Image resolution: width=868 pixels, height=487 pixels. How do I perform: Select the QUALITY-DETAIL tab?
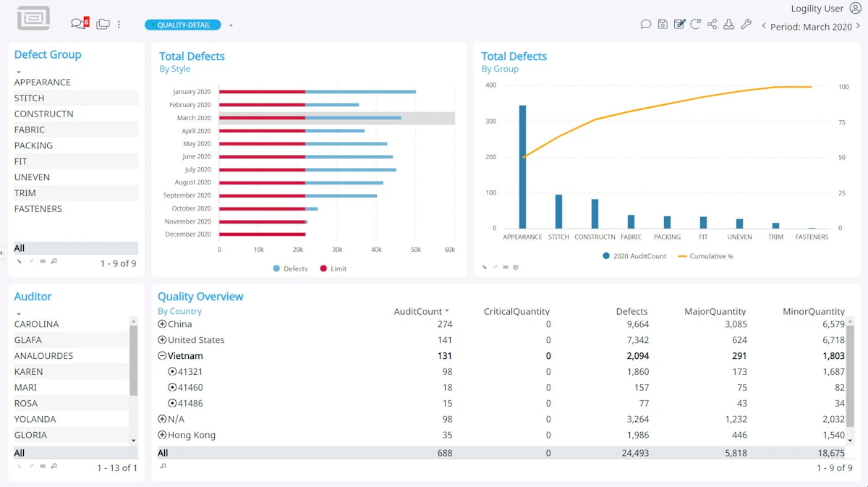click(x=184, y=25)
